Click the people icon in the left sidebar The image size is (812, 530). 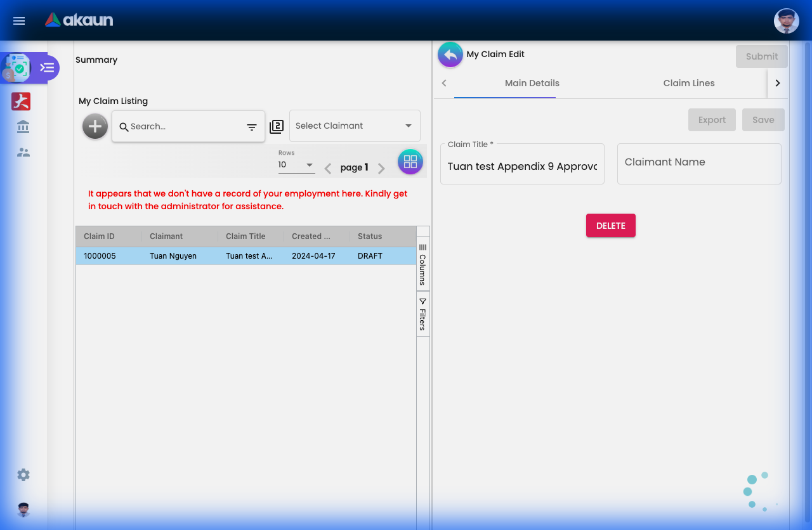tap(23, 152)
